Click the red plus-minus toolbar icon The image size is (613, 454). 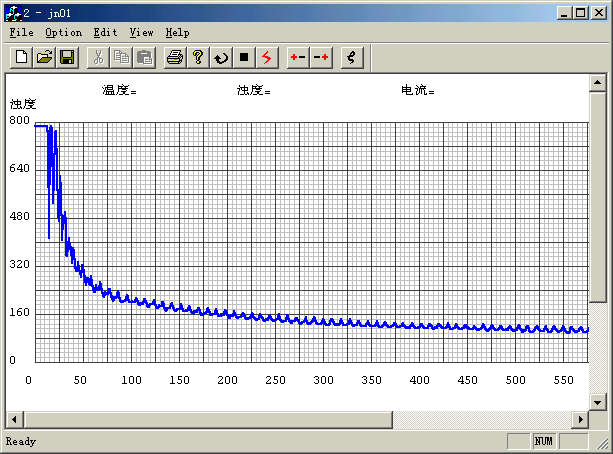(x=298, y=57)
